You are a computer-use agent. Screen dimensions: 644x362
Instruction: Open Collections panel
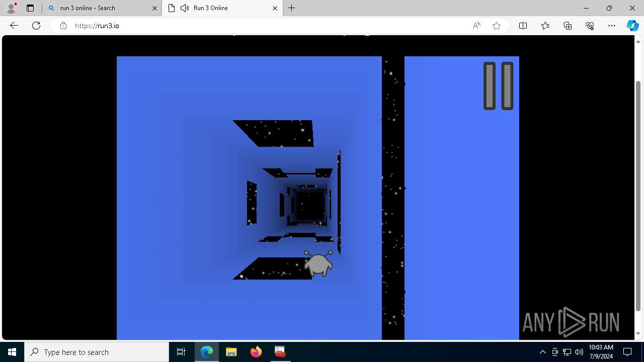click(568, 26)
